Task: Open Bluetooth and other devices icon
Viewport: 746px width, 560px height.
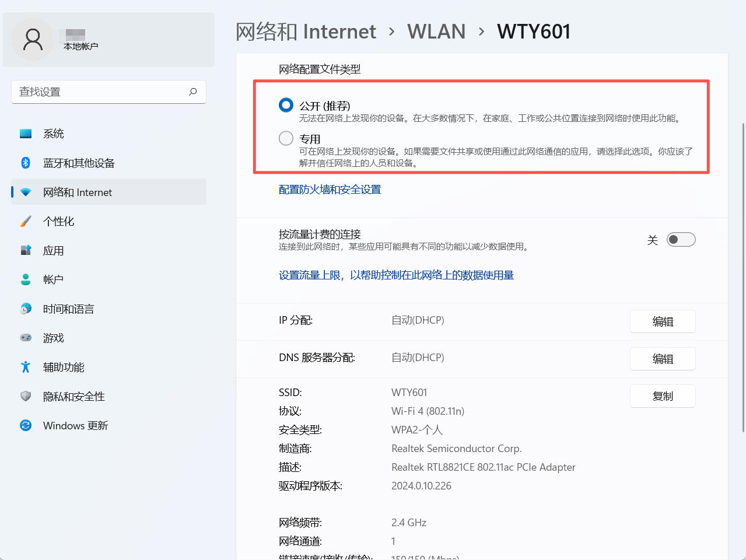Action: [26, 163]
